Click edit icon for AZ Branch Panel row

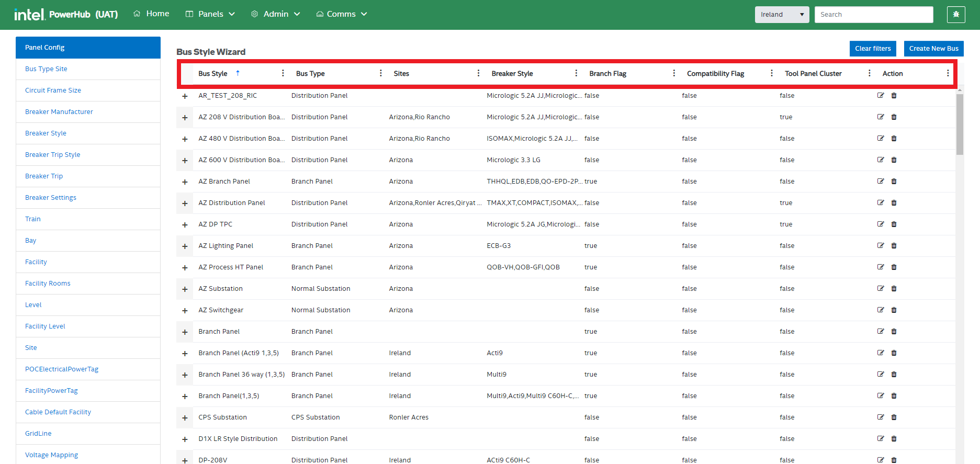(x=881, y=182)
